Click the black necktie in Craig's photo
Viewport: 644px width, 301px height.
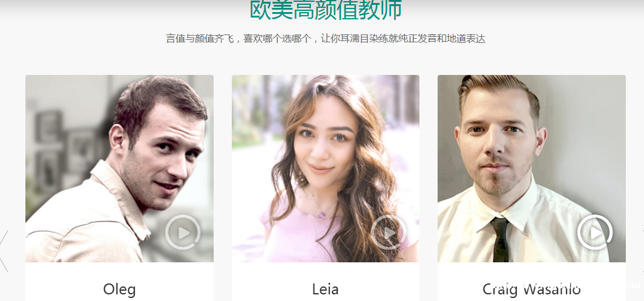point(501,240)
